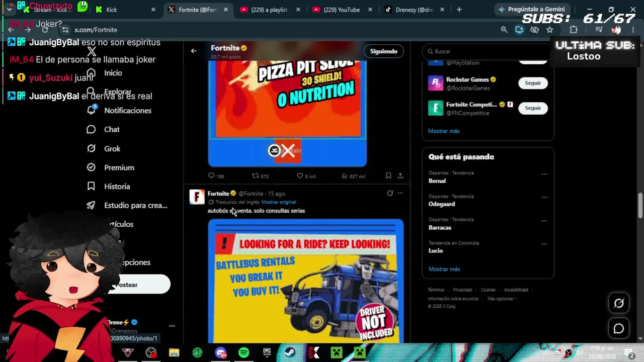This screenshot has width=644, height=362.
Task: Open the Rockstar Games profile avatar
Action: pos(436,83)
